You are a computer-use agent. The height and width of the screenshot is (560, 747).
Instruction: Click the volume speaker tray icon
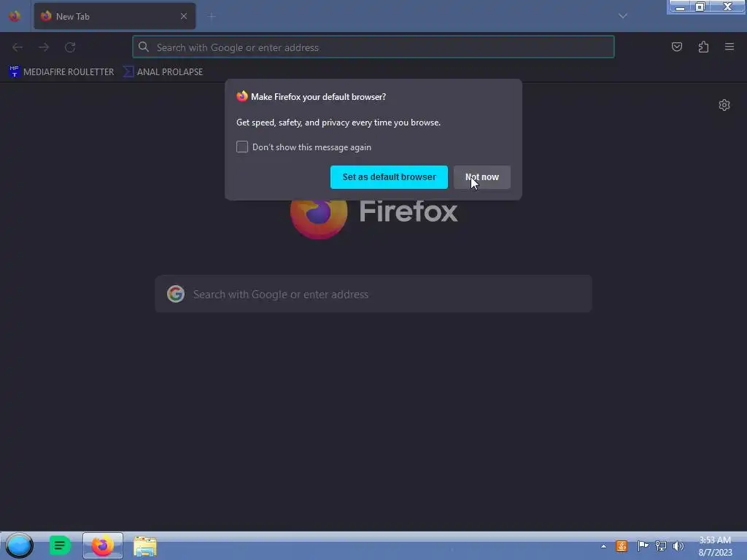(678, 546)
